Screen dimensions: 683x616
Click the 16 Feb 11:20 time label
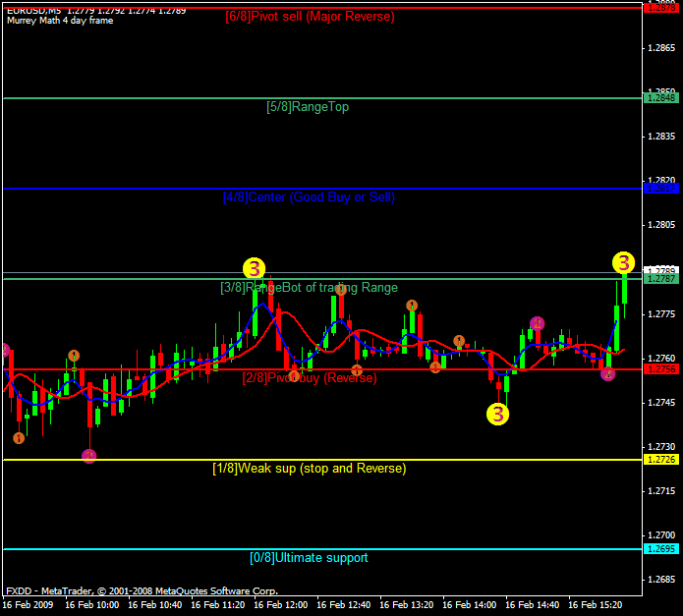(x=218, y=604)
